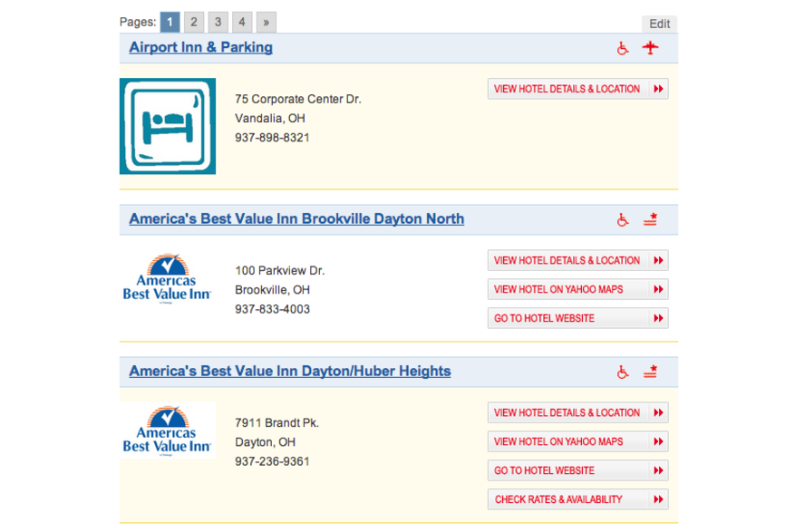
Task: Select the airplane icon beside Airport Inn & Parking
Action: click(650, 48)
